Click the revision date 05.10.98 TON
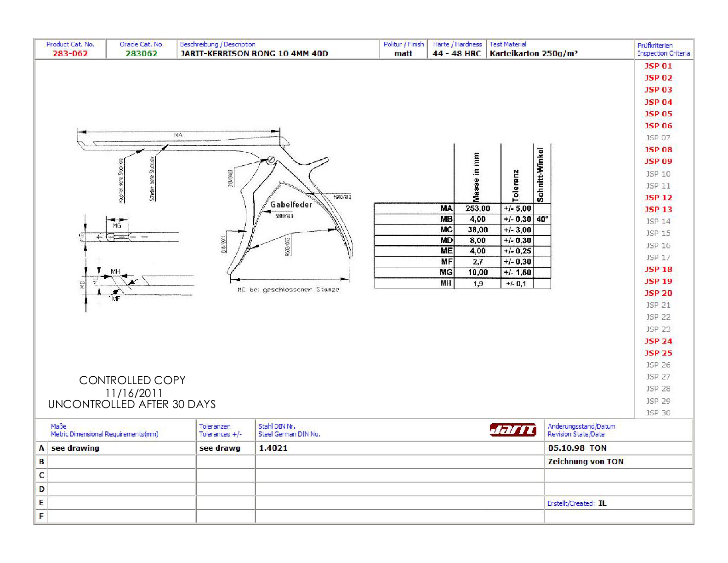This screenshot has height=563, width=728. coord(577,448)
